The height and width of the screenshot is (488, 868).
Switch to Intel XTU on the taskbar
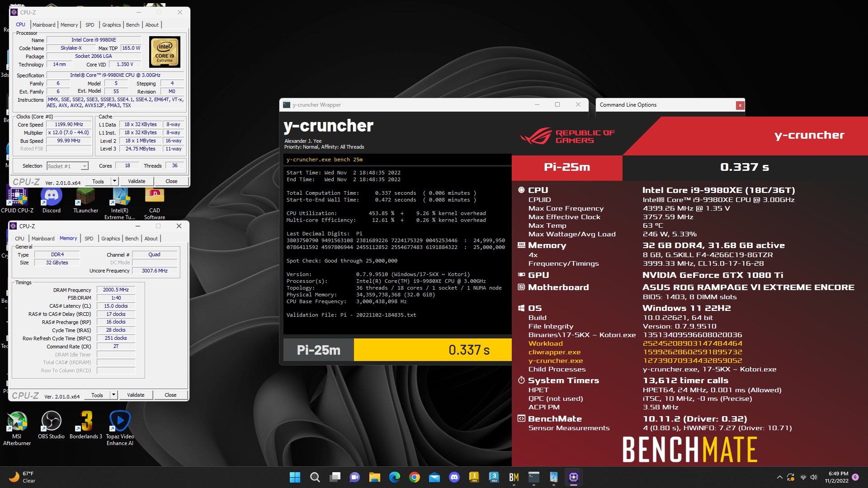tap(554, 477)
